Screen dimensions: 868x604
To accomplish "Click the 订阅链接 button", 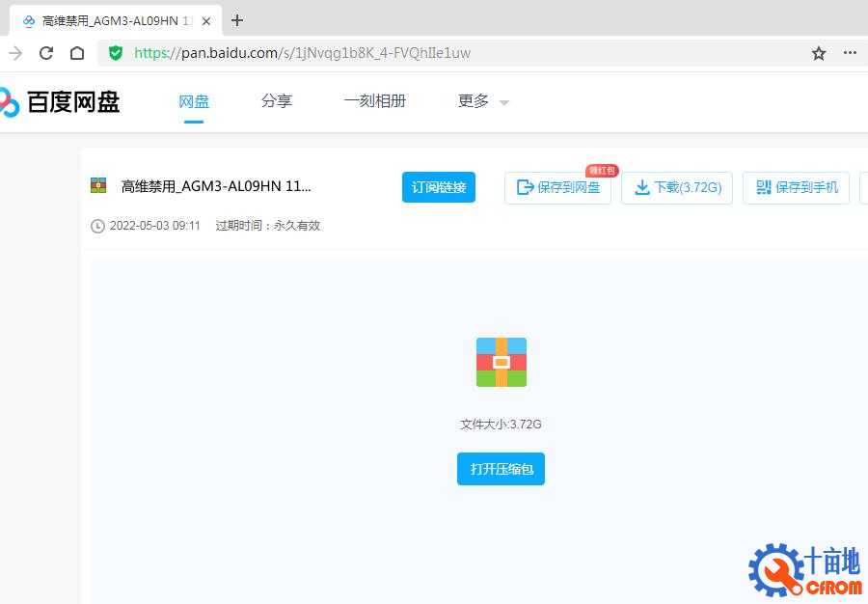I will click(439, 187).
